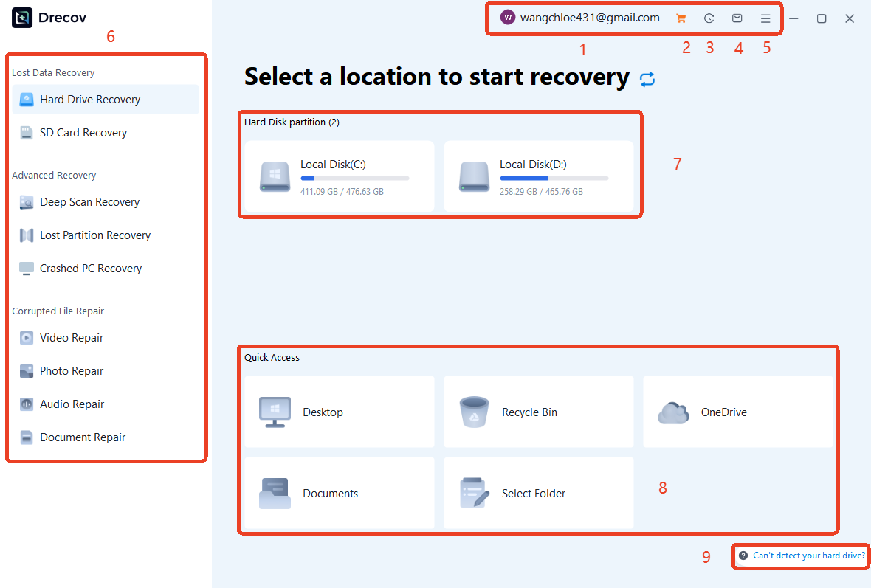Image resolution: width=871 pixels, height=588 pixels.
Task: Select the OneDrive cloud icon
Action: 672,412
